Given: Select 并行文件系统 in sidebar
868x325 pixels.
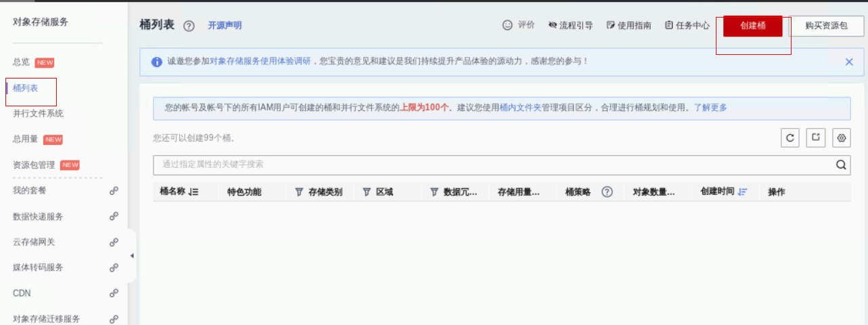Looking at the screenshot, I should (38, 113).
